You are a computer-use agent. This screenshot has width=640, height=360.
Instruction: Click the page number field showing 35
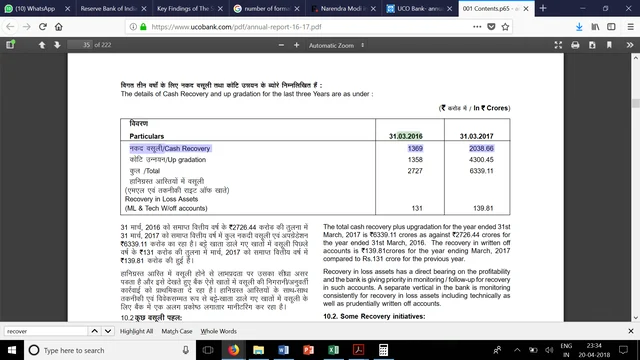[80, 45]
